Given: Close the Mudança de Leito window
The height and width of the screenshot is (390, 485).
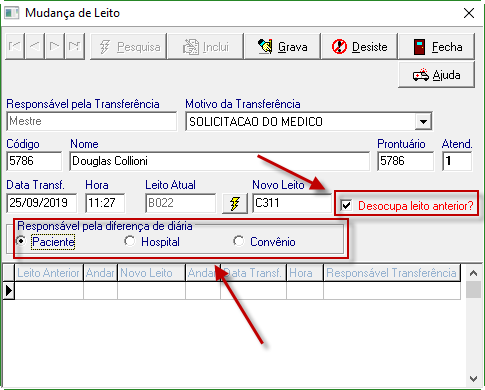Looking at the screenshot, I should click(x=469, y=13).
